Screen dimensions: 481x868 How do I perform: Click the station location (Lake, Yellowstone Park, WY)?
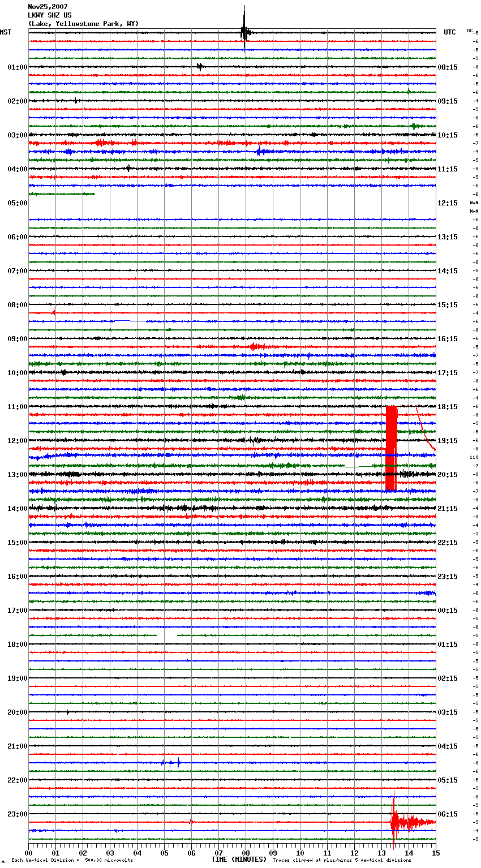coord(83,24)
